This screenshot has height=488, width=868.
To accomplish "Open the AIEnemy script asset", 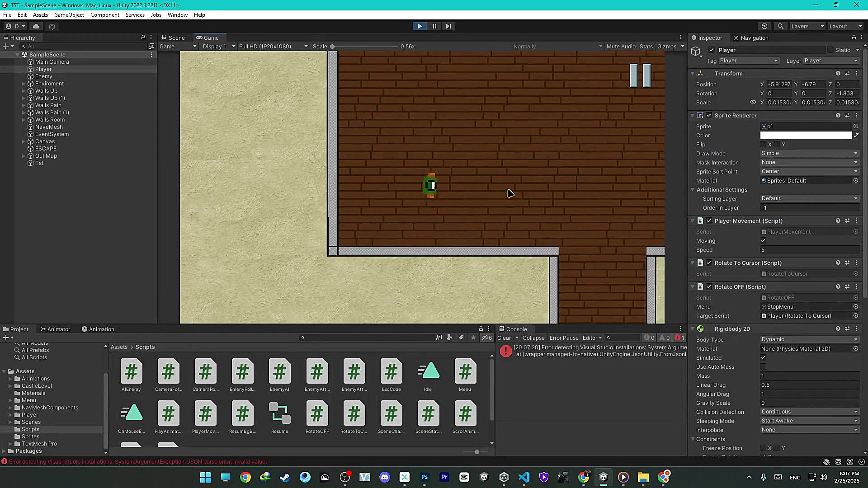I will pyautogui.click(x=131, y=375).
